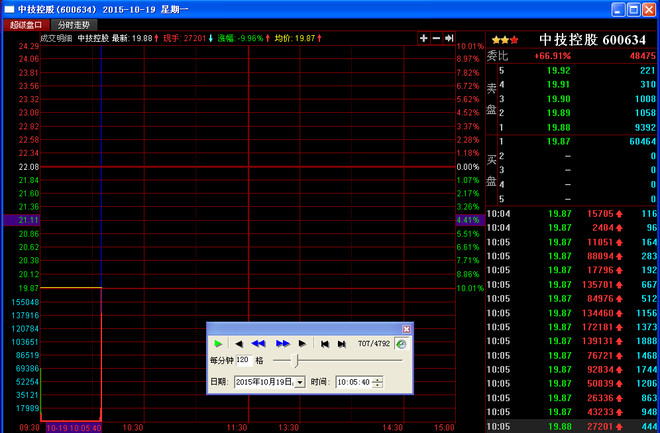Click the blue fast-forward double-arrow

[x=282, y=343]
